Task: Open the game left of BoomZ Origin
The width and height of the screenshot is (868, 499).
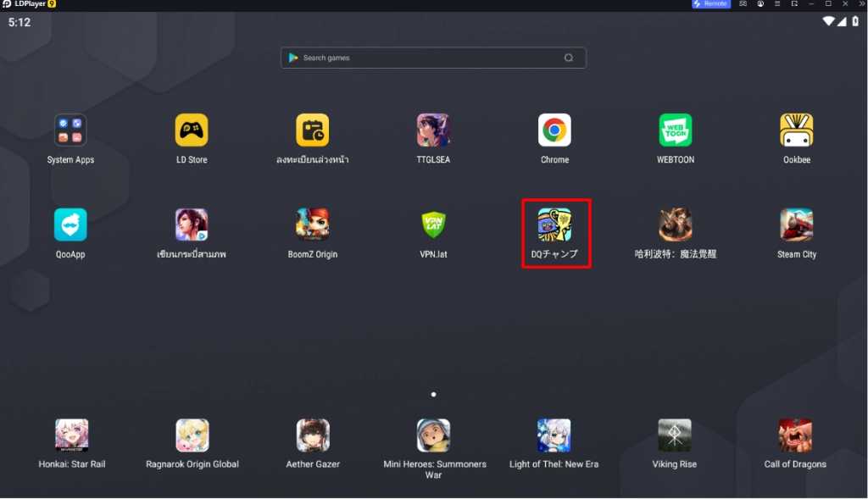Action: [192, 225]
